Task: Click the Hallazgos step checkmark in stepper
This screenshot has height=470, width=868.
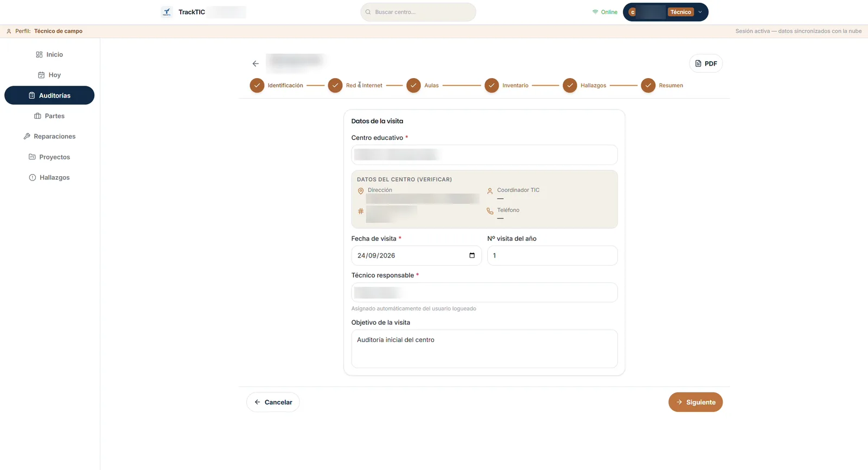Action: coord(570,86)
